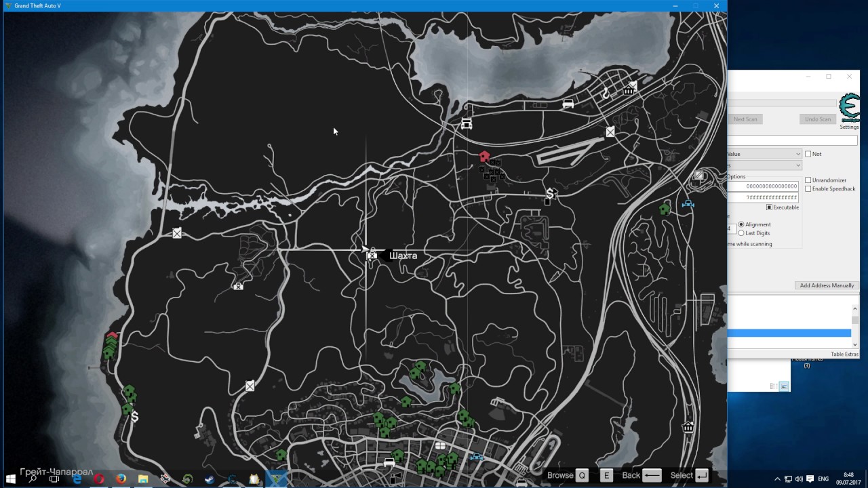Select the white car blip near the lake

pos(568,104)
